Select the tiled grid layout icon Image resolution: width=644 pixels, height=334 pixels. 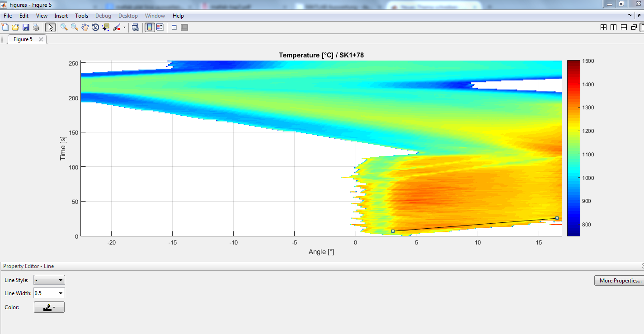(x=603, y=28)
